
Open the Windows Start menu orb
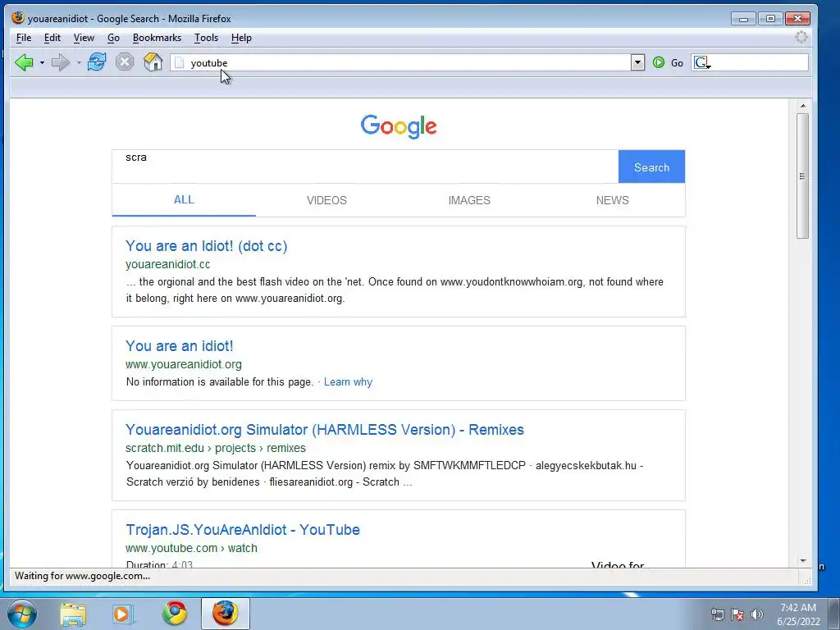pyautogui.click(x=21, y=614)
